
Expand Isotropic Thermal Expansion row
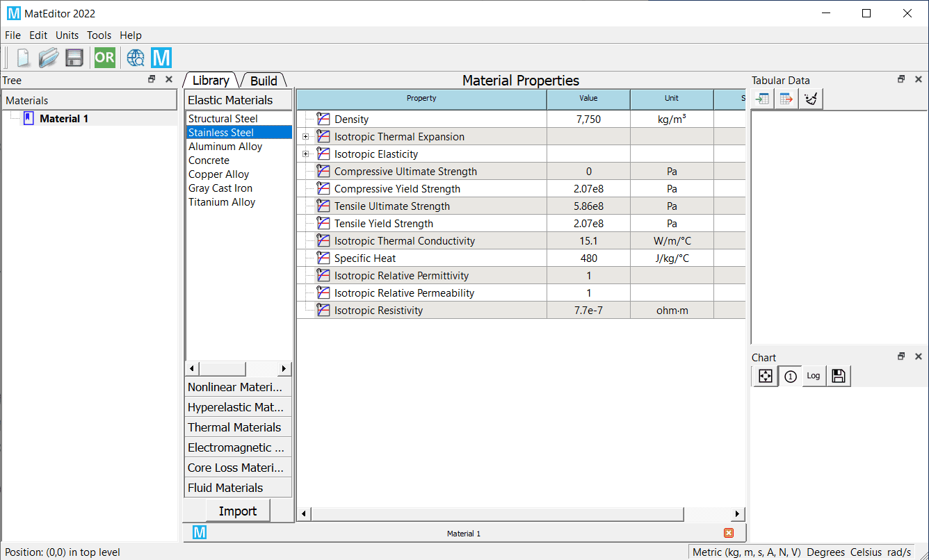click(305, 137)
